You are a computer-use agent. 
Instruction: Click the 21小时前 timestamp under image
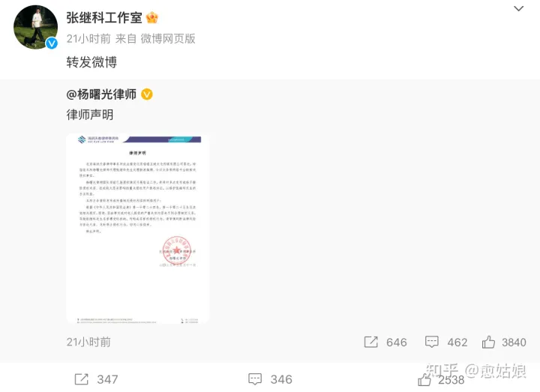(88, 342)
